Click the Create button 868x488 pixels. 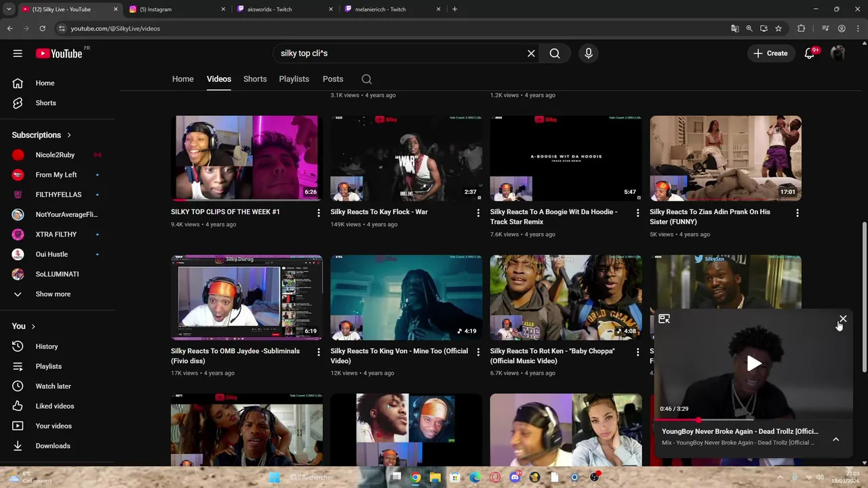pos(770,54)
